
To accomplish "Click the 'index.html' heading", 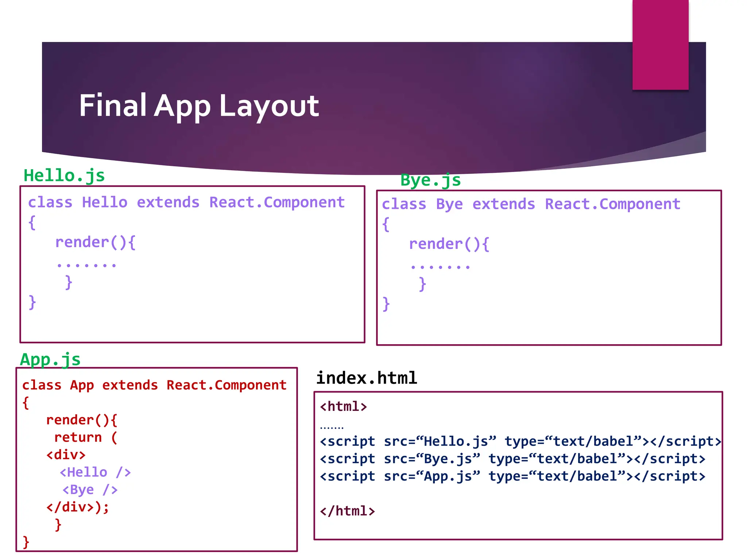I will [367, 378].
